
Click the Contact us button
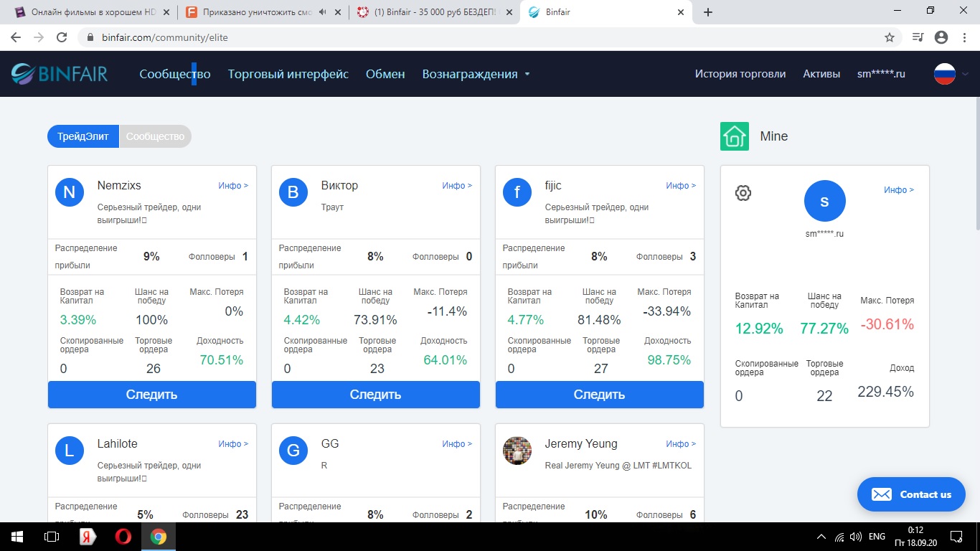tap(910, 494)
